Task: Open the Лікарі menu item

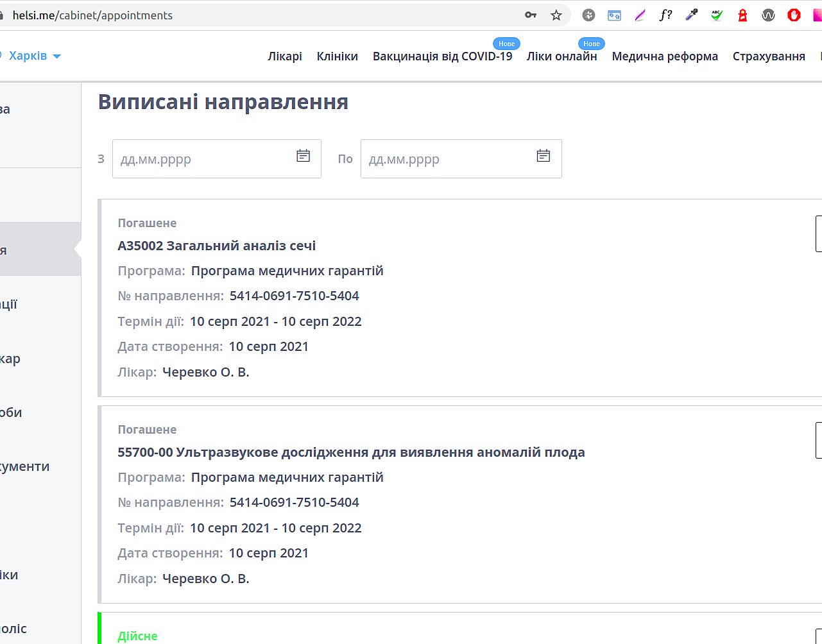Action: 285,56
